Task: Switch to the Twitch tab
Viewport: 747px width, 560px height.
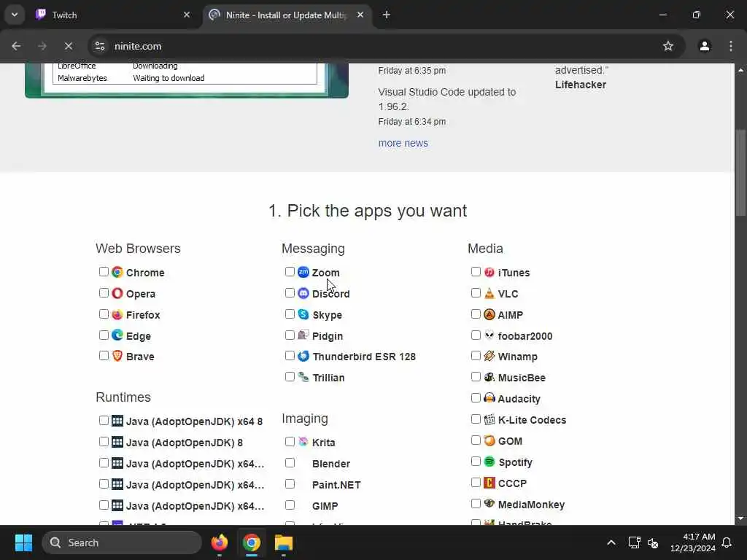Action: pos(113,15)
